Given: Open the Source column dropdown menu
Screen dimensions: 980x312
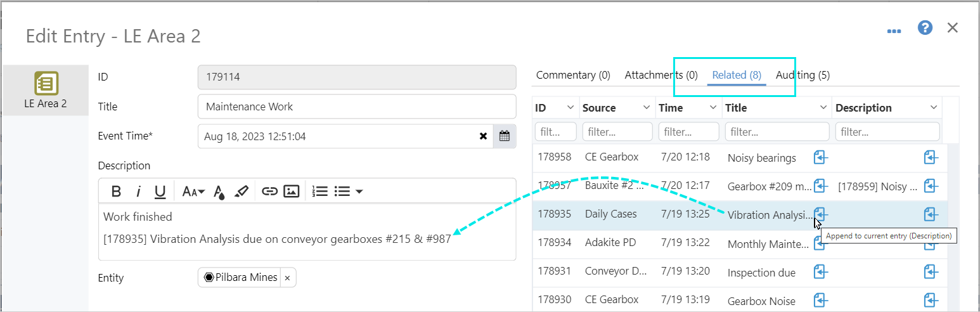Looking at the screenshot, I should 647,107.
